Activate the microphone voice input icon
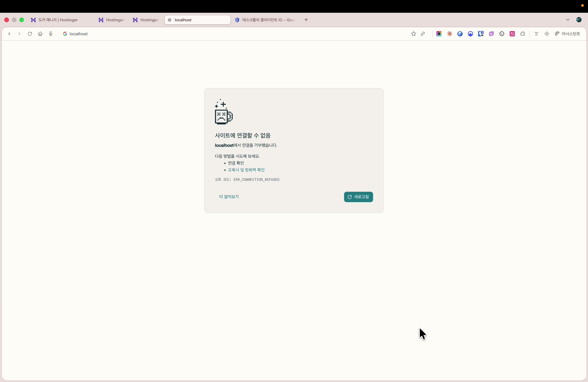Image resolution: width=588 pixels, height=382 pixels. click(51, 34)
